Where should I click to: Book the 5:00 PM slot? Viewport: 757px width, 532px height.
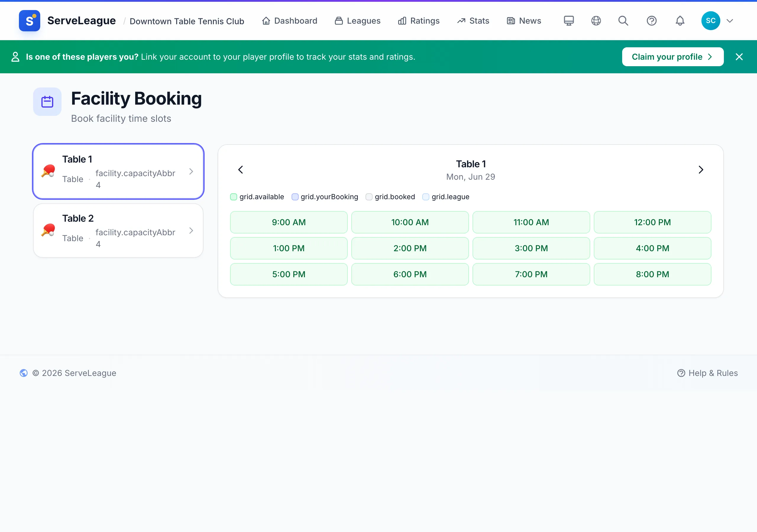289,274
